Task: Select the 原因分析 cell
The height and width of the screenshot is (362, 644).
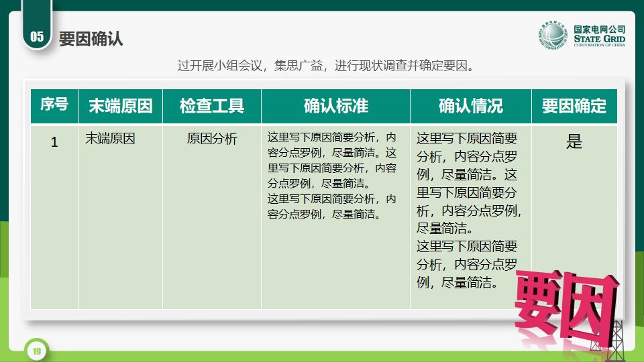Action: point(212,217)
